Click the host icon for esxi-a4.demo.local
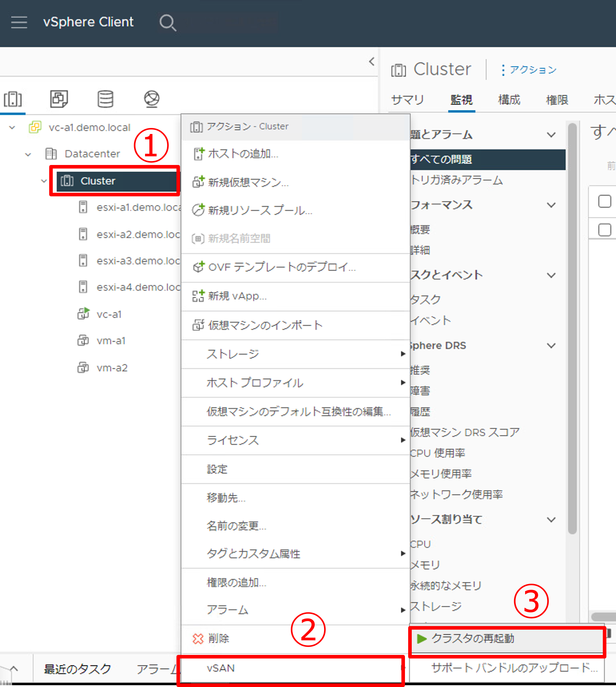The width and height of the screenshot is (616, 687). [x=83, y=287]
